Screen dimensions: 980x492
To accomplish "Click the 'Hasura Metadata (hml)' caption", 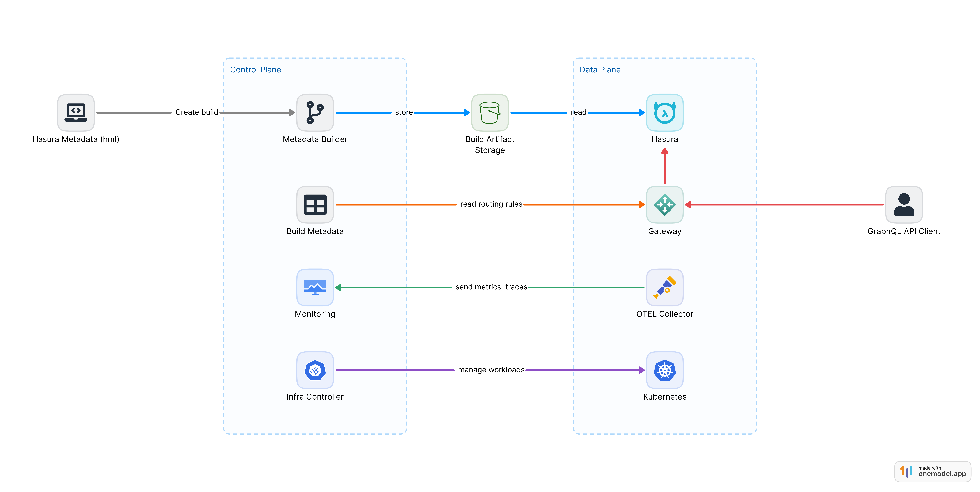I will point(76,140).
